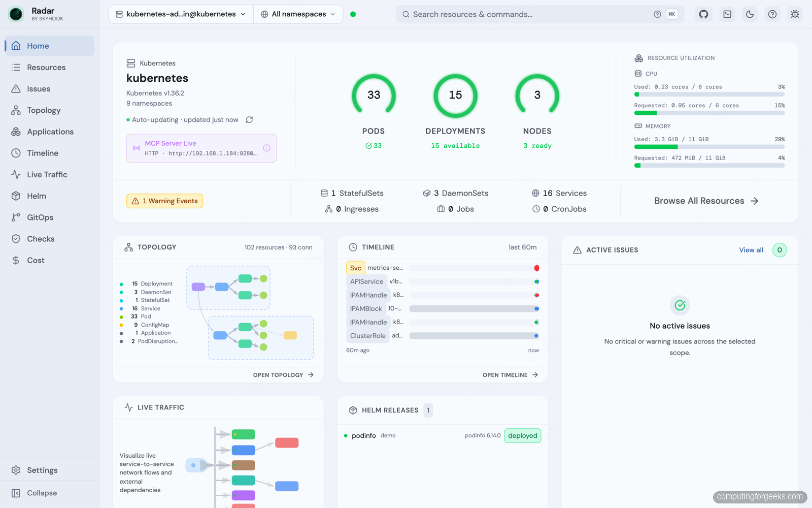Click the Svc metrics-server timeline row
Viewport: 812px width, 508px height.
tap(443, 268)
